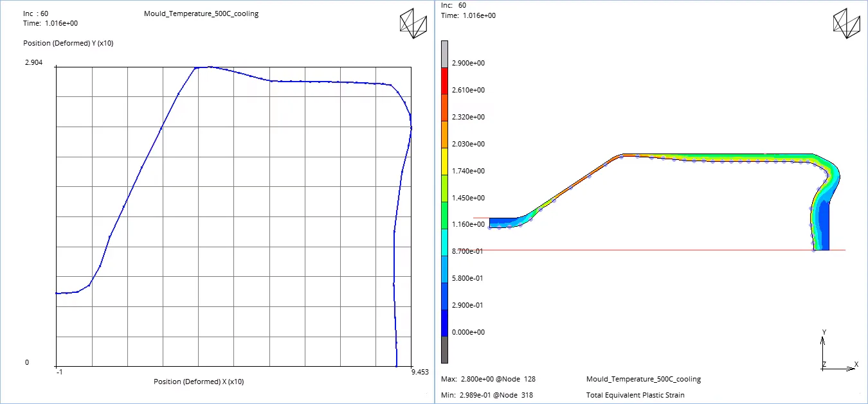Click the Y-axis maximum value 2.904

click(x=34, y=62)
